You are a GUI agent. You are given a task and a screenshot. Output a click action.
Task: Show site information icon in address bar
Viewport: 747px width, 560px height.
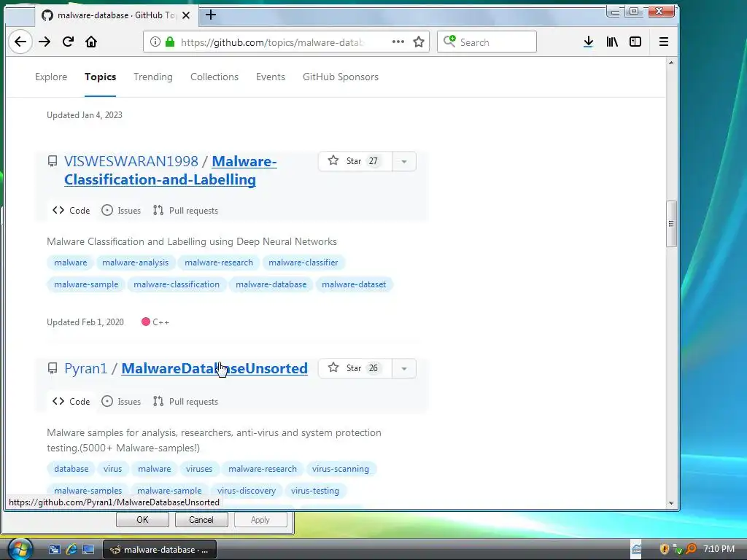155,42
